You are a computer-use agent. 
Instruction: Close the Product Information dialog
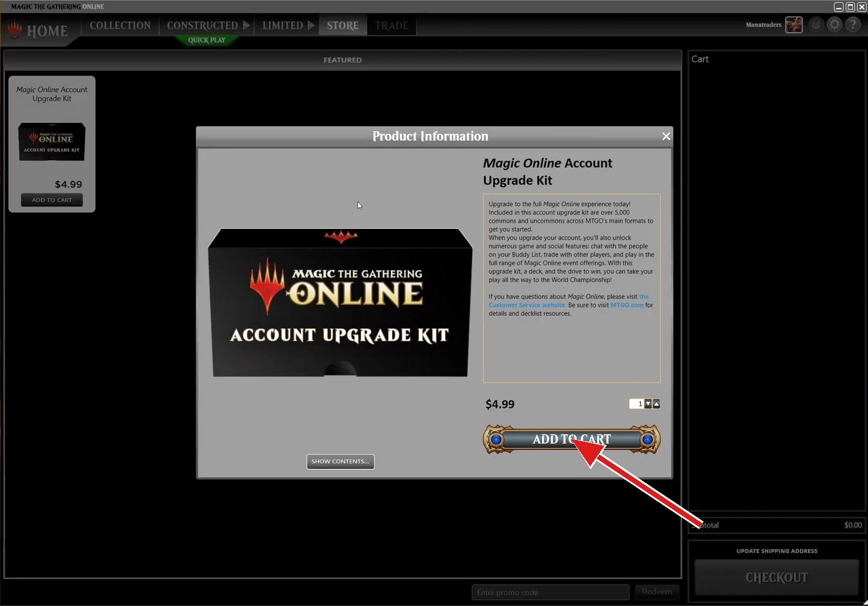click(666, 136)
